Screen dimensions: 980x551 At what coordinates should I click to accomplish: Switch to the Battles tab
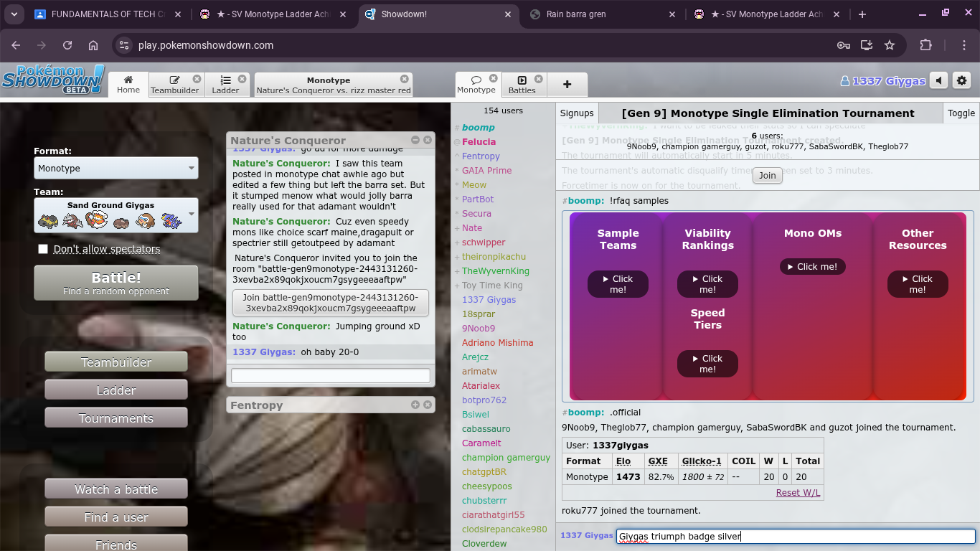(522, 85)
